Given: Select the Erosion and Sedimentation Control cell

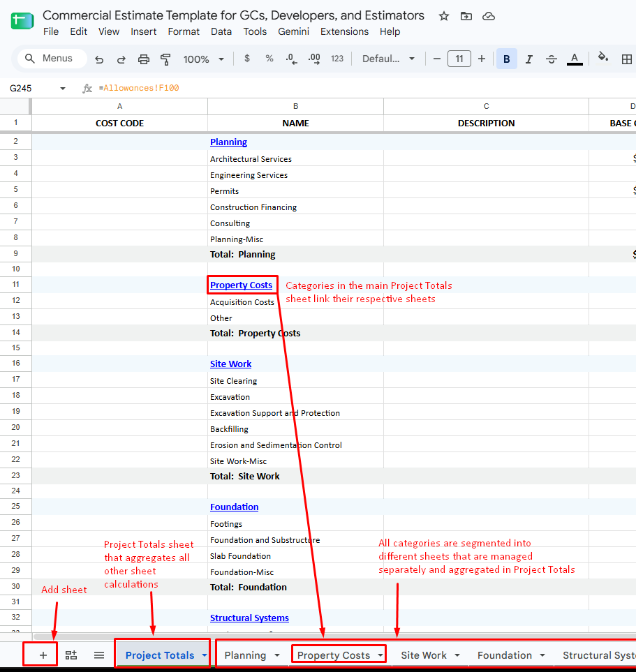Looking at the screenshot, I should pos(295,445).
